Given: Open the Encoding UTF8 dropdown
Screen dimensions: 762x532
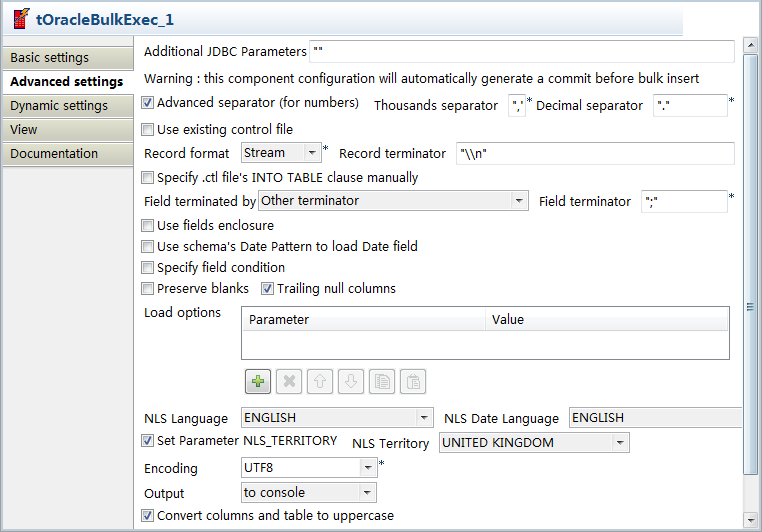Looking at the screenshot, I should click(368, 468).
